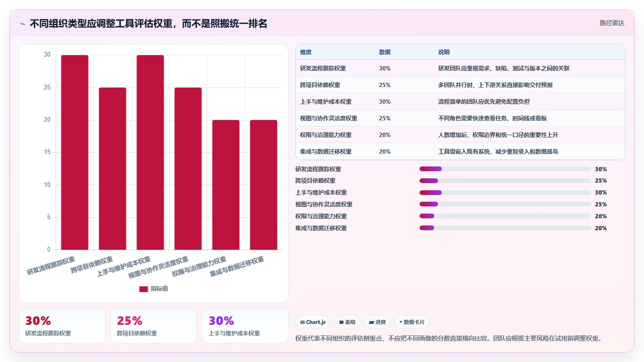Click the 跨项目依赖权重 progress bar
The width and height of the screenshot is (644, 362).
(x=505, y=181)
